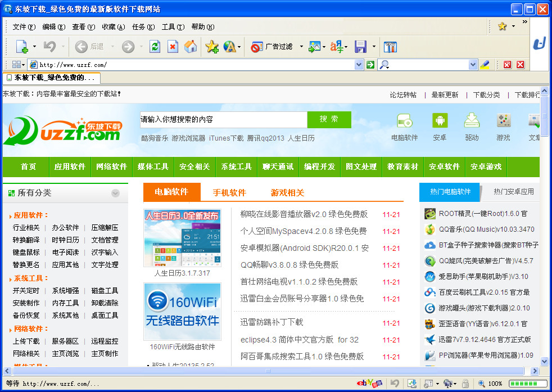Click the Android category icon
This screenshot has width=552, height=392.
pos(440,120)
